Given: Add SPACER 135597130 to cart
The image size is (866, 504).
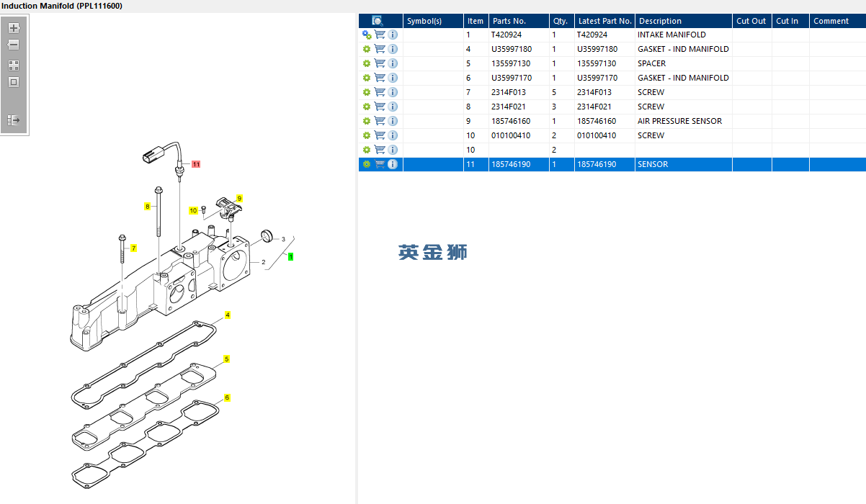Looking at the screenshot, I should 380,63.
